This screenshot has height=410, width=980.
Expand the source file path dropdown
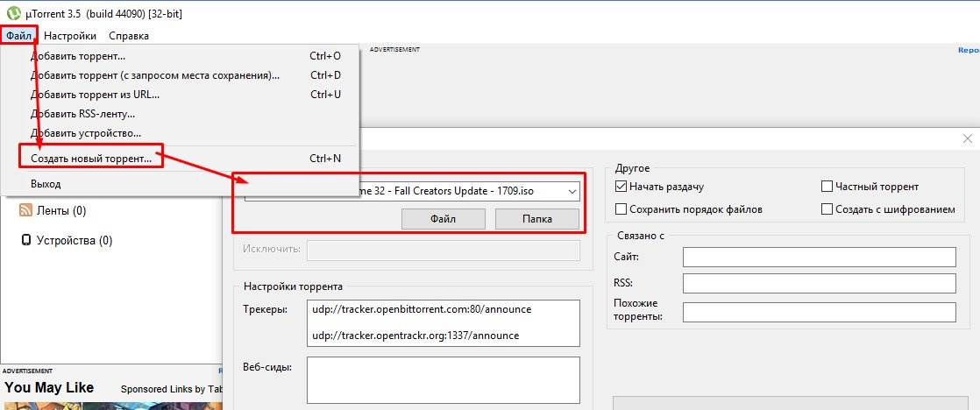pos(572,191)
